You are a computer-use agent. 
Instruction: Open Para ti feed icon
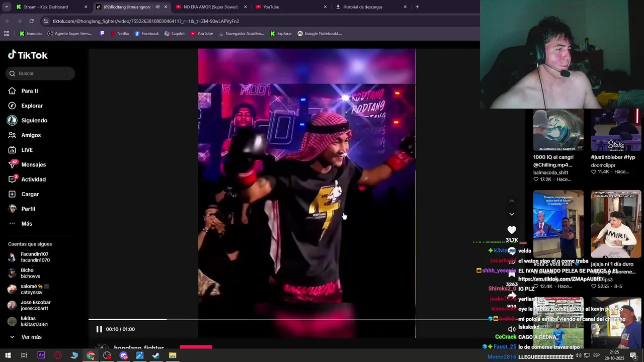[x=12, y=91]
